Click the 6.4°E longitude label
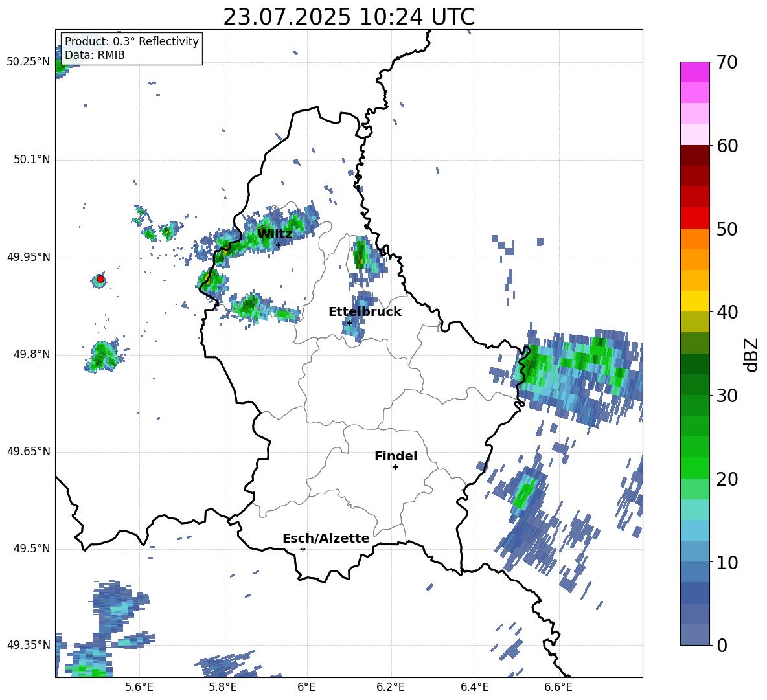 474,687
